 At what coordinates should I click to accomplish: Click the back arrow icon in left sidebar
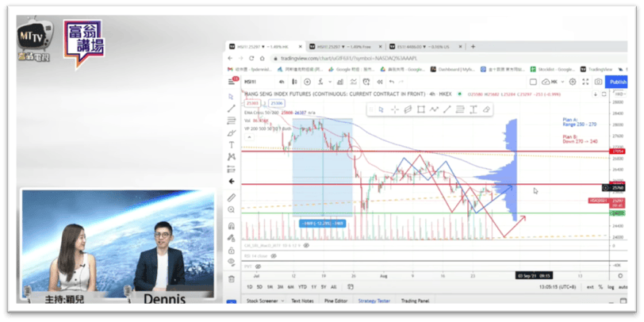point(232,181)
